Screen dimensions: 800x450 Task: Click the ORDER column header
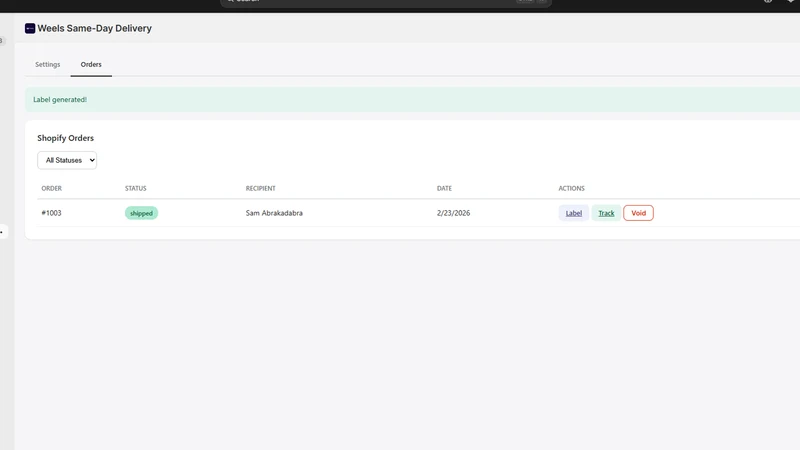tap(52, 188)
